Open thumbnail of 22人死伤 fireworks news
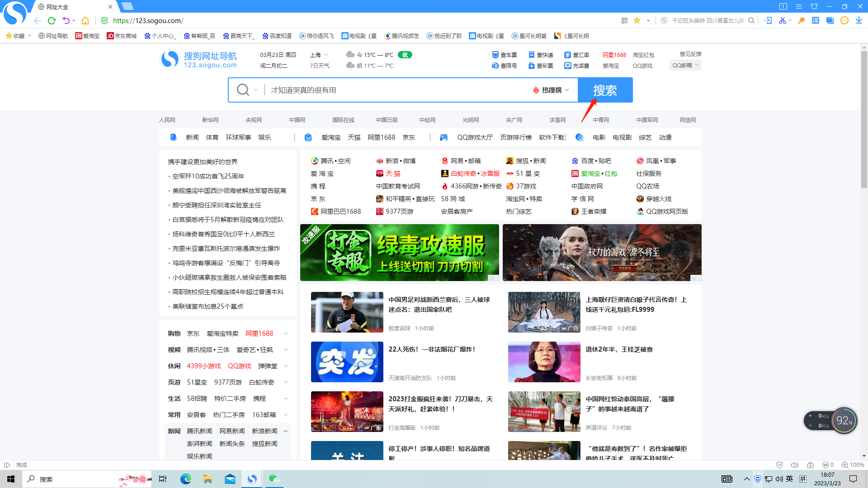Screen dimensions: 868x488 click(347, 362)
